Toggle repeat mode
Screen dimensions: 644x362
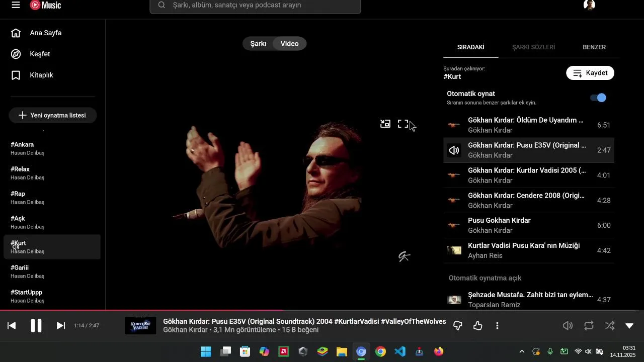589,326
